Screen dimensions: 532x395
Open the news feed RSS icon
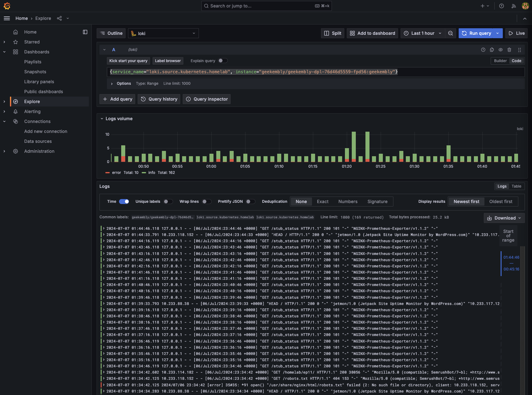[513, 6]
